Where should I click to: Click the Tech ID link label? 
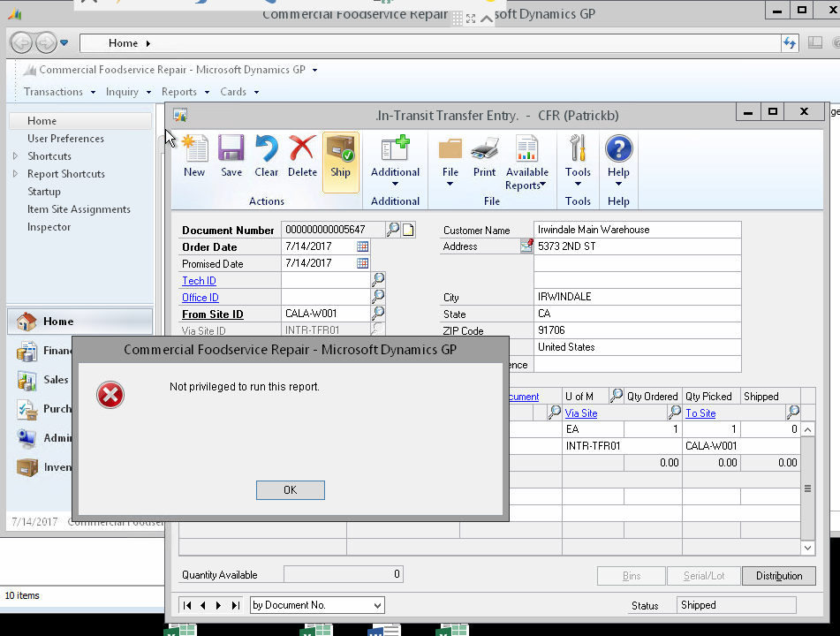point(199,281)
